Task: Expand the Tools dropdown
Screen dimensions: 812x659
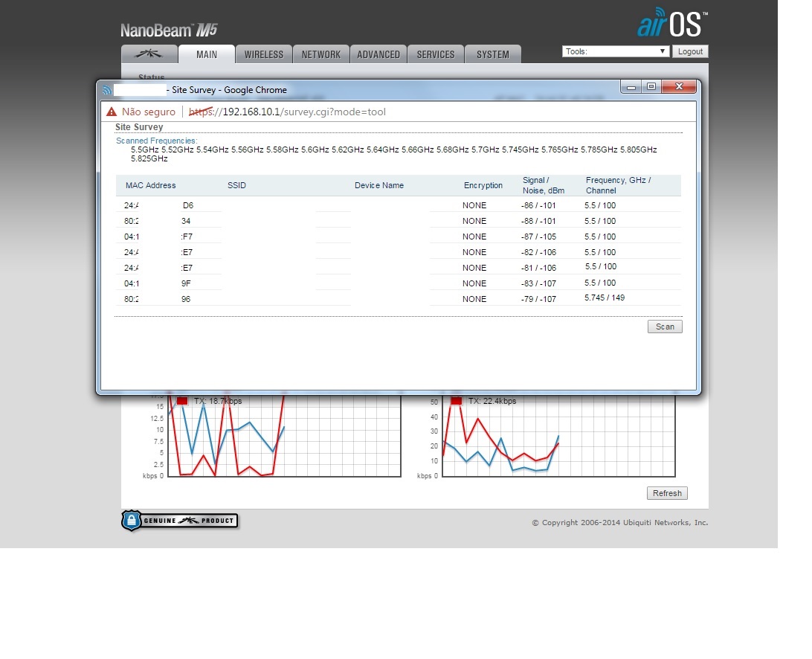Action: [616, 51]
